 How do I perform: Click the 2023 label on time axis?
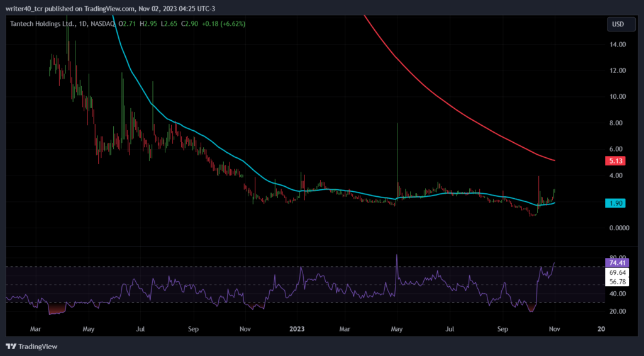click(x=297, y=329)
